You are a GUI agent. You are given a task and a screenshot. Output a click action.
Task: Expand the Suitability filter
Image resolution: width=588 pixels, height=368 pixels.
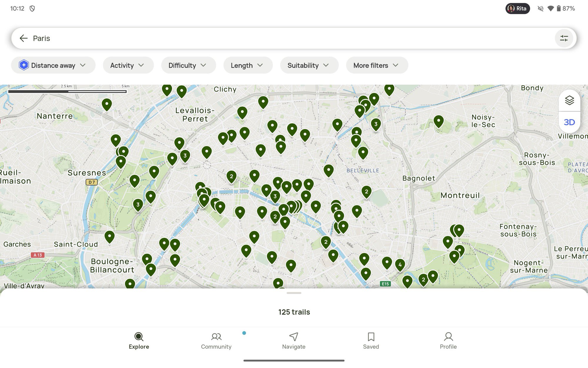pyautogui.click(x=309, y=65)
